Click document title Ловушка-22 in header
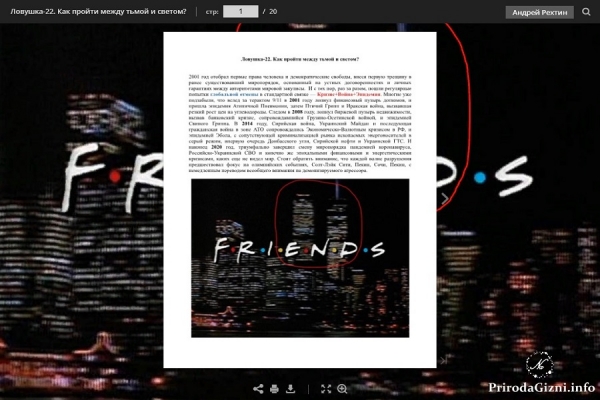 coord(98,11)
